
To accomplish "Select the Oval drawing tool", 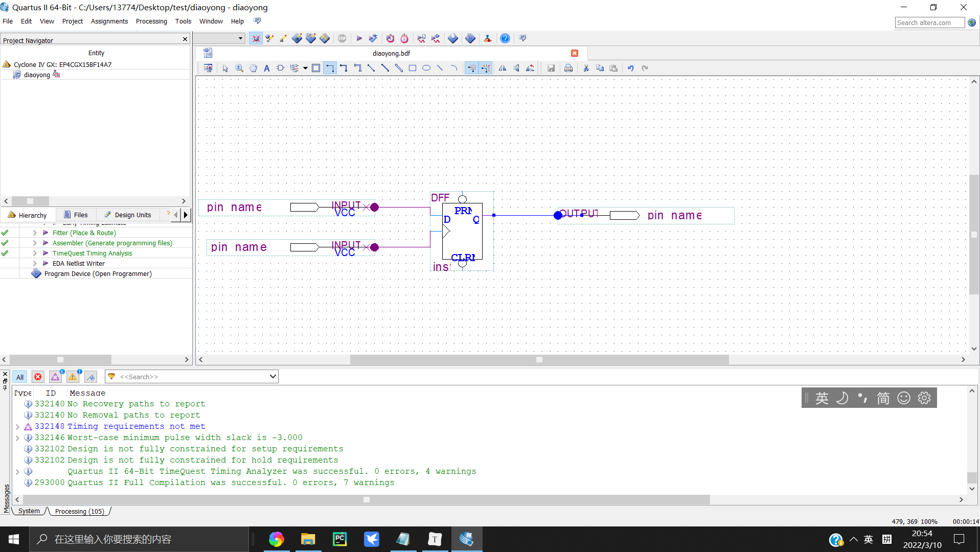I will coord(426,68).
